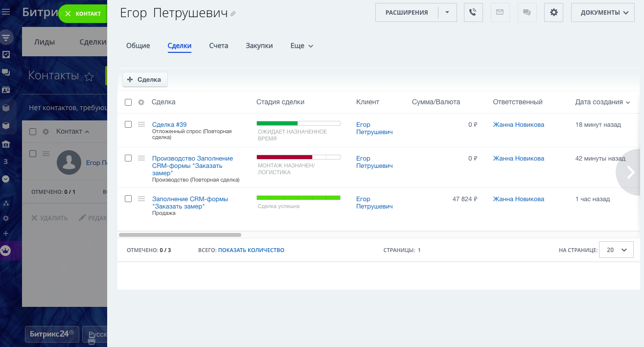Viewport: 644px width, 347px height.
Task: Copy contact link icon beside Егор Петрушевич
Action: click(233, 14)
